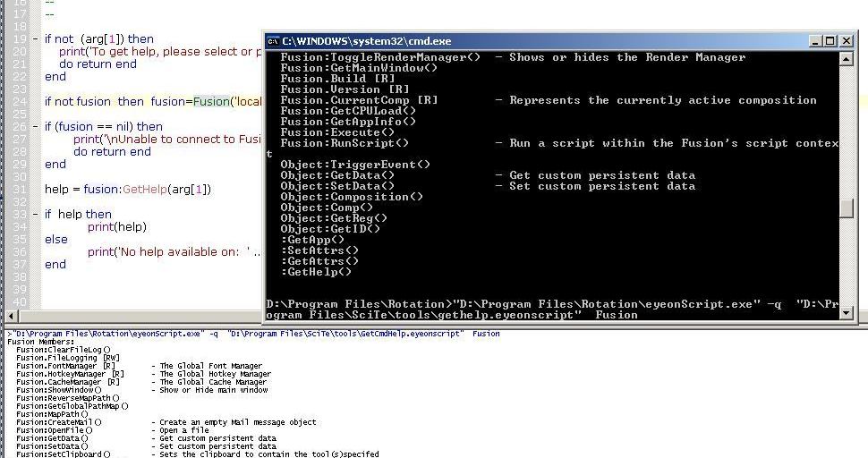Click line number 24 in the editor margin

(x=20, y=102)
